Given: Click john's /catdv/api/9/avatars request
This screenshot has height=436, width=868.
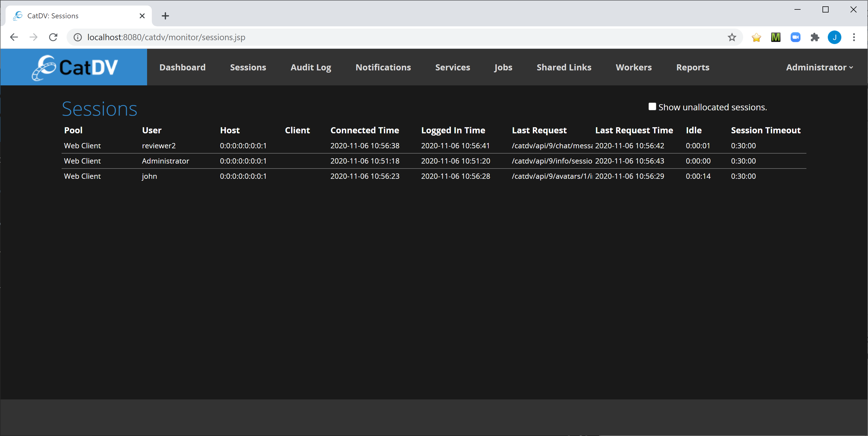Looking at the screenshot, I should [552, 176].
